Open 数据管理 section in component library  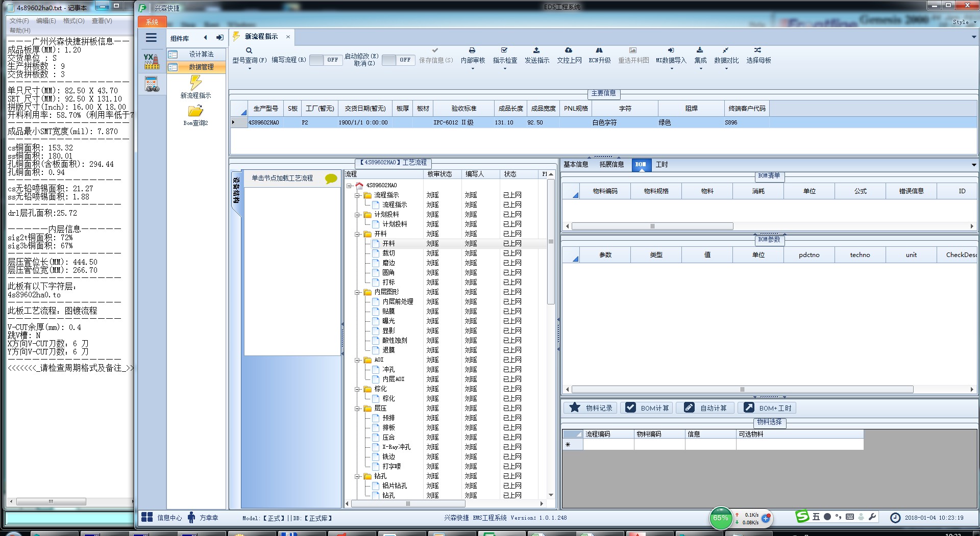[197, 67]
